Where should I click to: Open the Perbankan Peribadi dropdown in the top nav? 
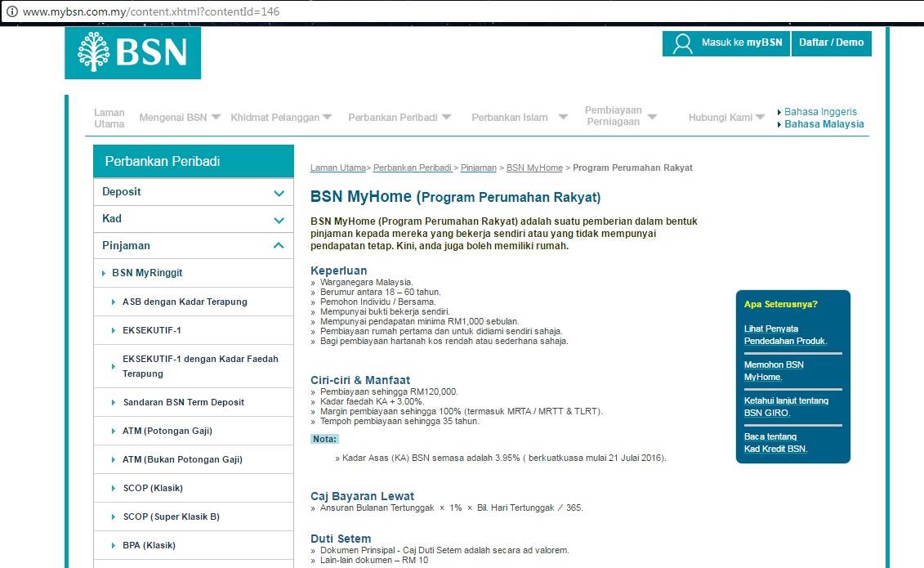tap(400, 117)
